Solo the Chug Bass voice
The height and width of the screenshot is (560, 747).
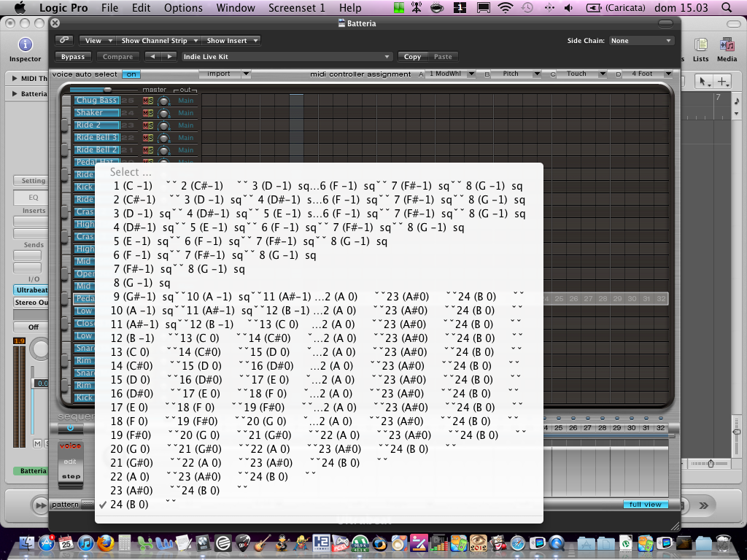(x=151, y=101)
